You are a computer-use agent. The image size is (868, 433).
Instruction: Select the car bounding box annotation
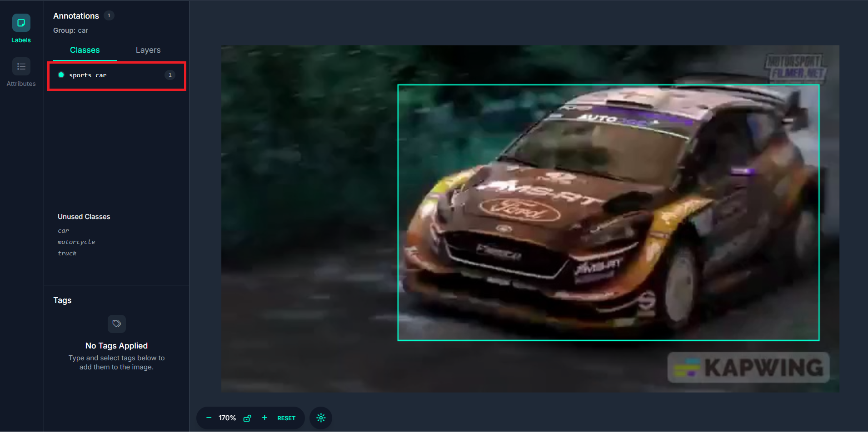pos(609,213)
